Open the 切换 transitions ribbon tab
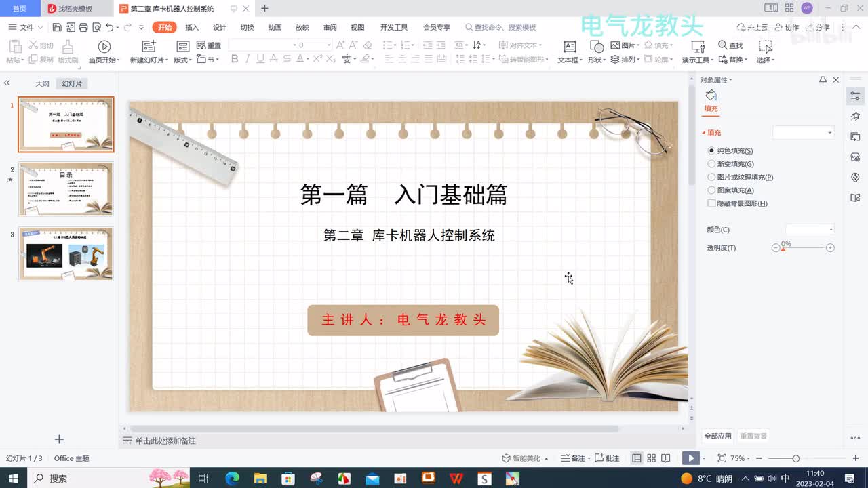Viewport: 868px width, 488px height. (248, 27)
